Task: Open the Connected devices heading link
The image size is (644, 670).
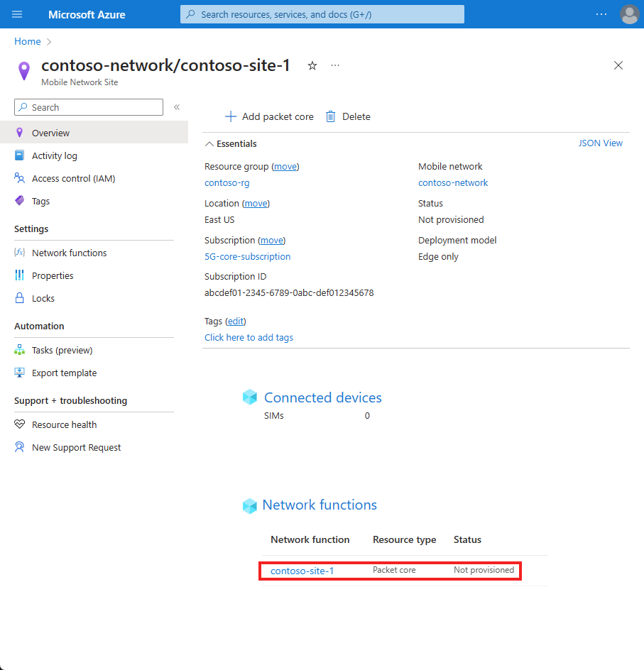Action: (322, 397)
